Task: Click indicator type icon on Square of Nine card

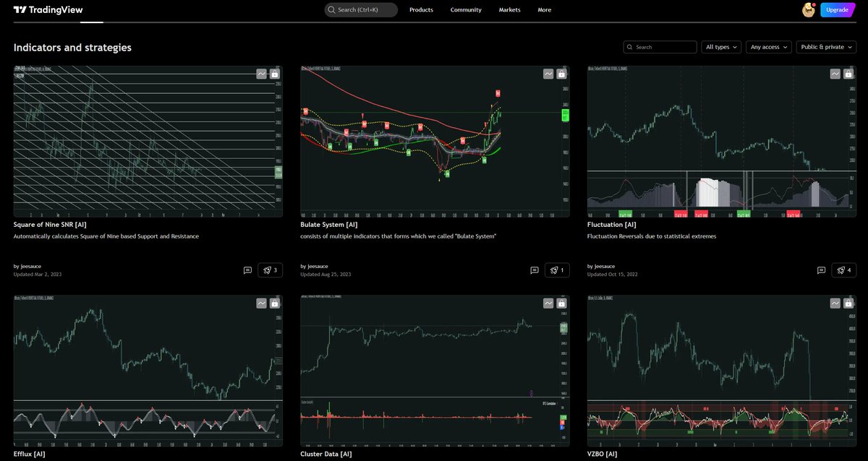Action: 262,74
